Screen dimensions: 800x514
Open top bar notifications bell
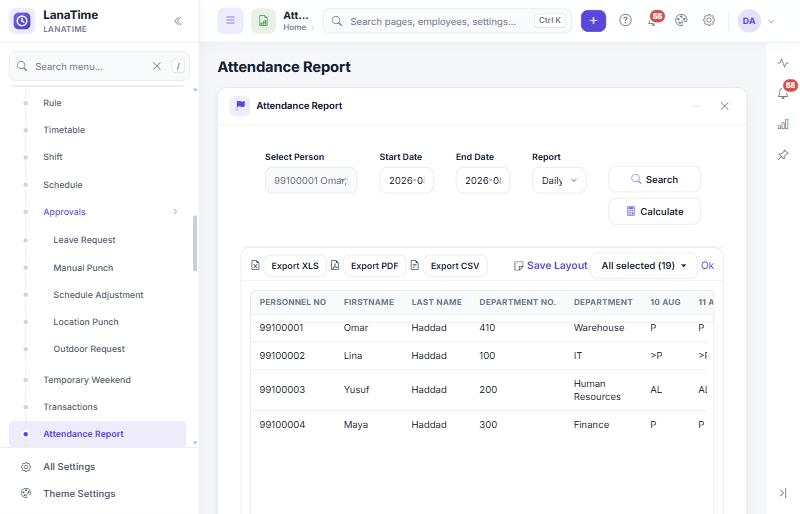click(x=653, y=20)
